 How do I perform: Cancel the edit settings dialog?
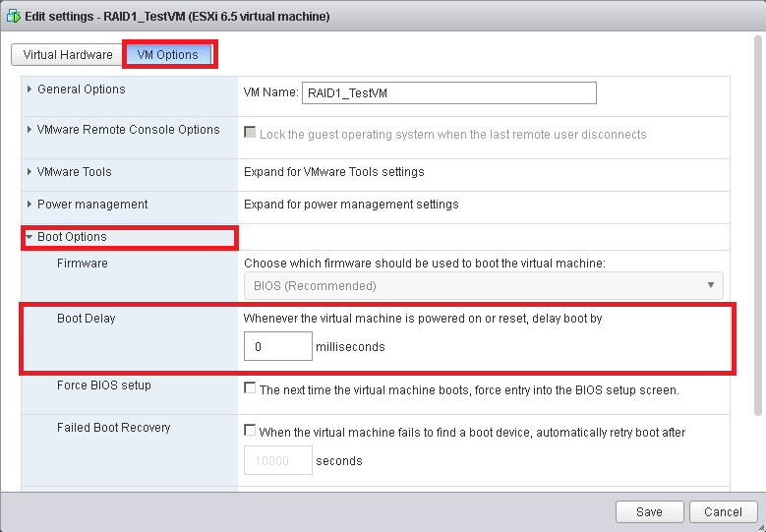tap(723, 511)
